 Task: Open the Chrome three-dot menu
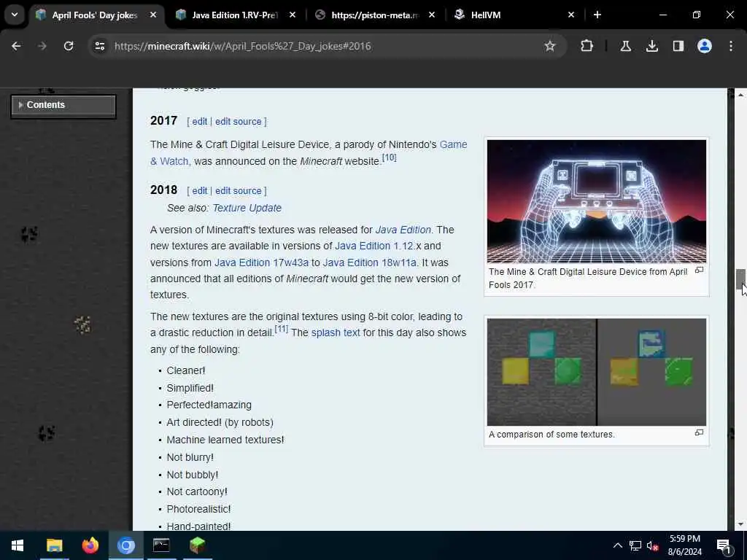coord(731,46)
